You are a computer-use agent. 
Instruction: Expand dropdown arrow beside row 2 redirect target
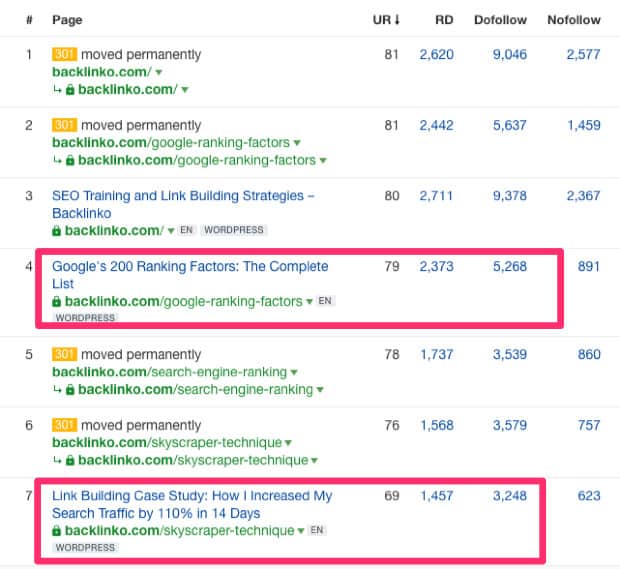(x=323, y=161)
